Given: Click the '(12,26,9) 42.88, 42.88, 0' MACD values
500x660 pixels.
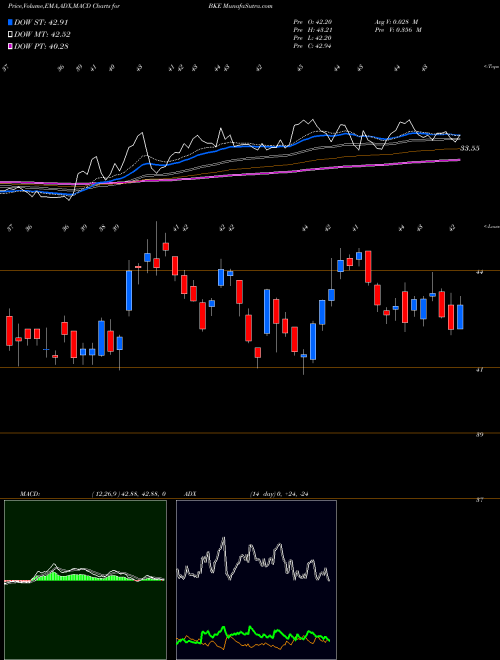Looking at the screenshot, I should click(128, 494).
